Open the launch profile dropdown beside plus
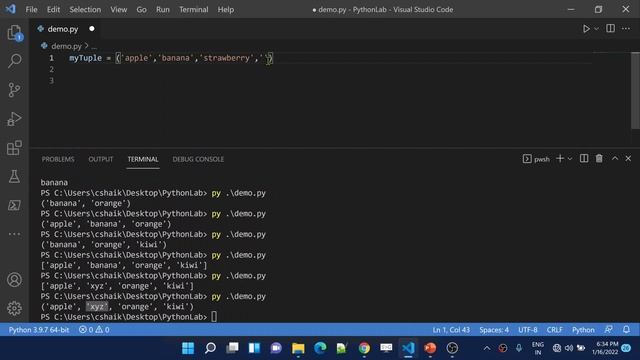640x360 pixels. click(570, 158)
